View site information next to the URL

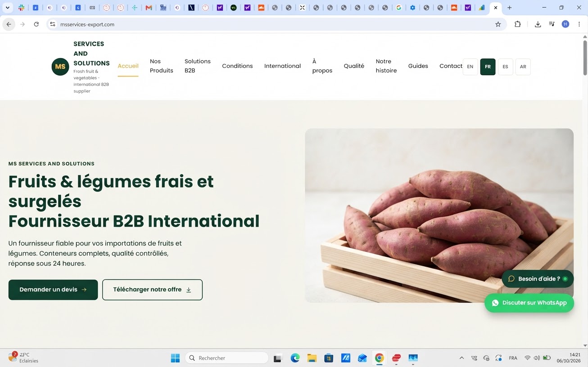pos(53,24)
